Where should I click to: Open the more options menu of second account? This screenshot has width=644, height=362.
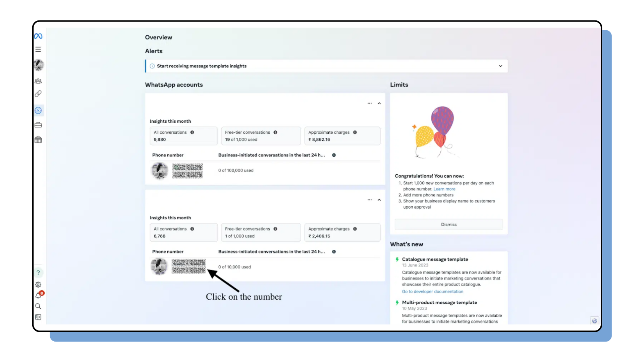point(370,200)
